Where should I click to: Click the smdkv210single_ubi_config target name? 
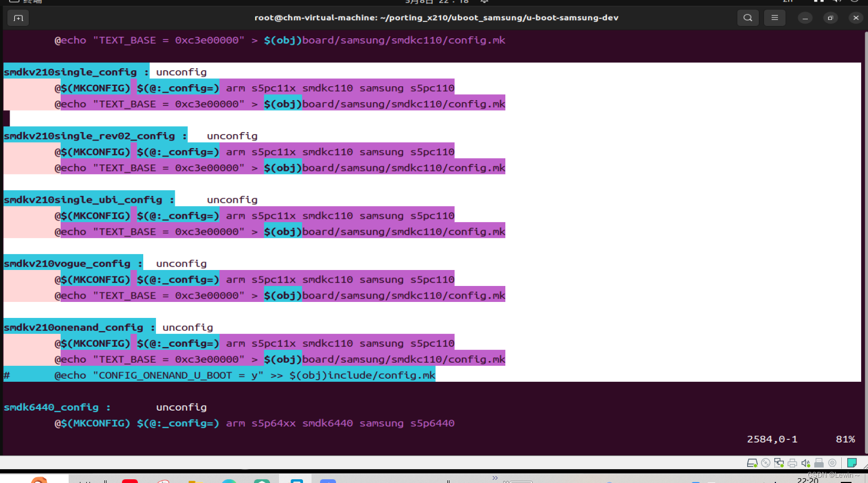tap(83, 200)
